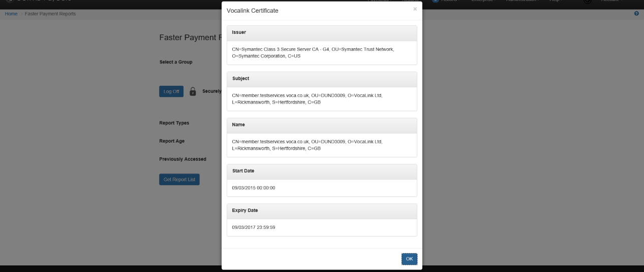Click the Expiry Date panel heading
This screenshot has height=272, width=644.
(x=244, y=210)
